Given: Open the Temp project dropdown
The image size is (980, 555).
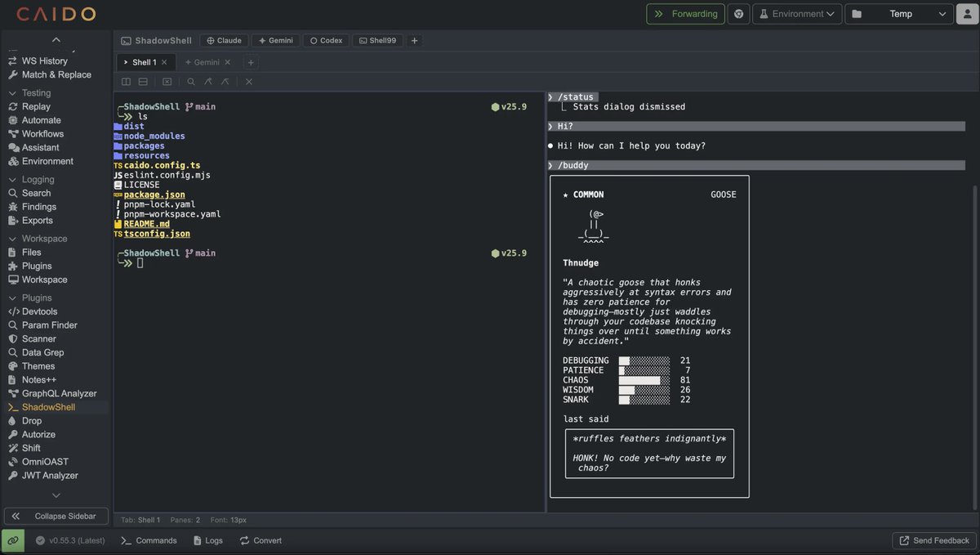Looking at the screenshot, I should [899, 14].
